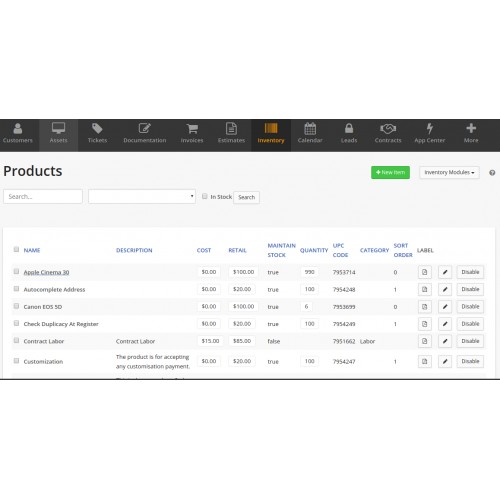Open Invoices shopping cart icon

[x=192, y=128]
